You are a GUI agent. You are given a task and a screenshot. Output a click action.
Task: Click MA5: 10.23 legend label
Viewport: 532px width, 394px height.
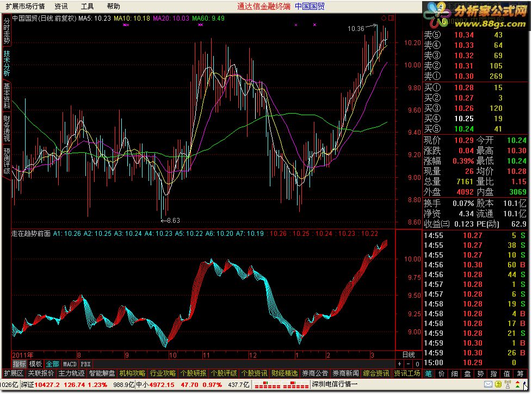94,18
